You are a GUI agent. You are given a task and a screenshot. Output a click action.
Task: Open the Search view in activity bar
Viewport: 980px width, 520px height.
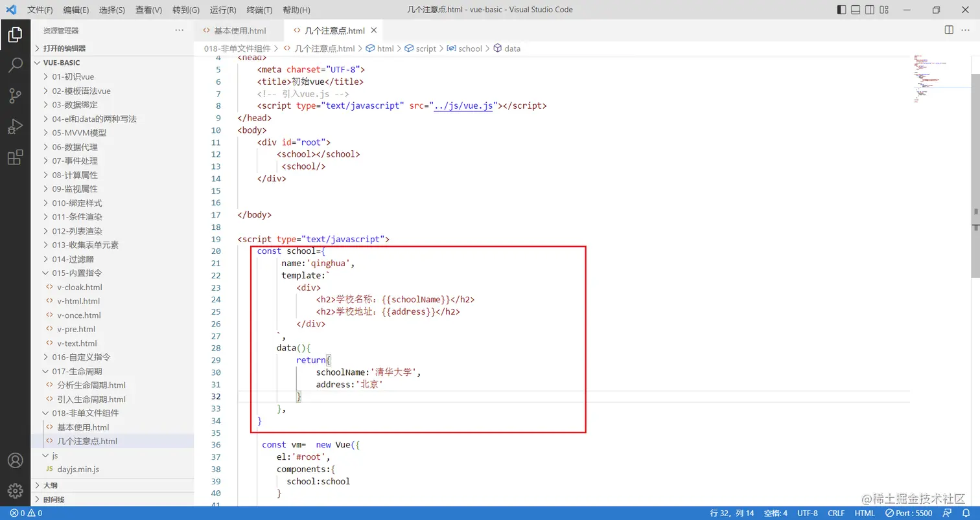[15, 65]
